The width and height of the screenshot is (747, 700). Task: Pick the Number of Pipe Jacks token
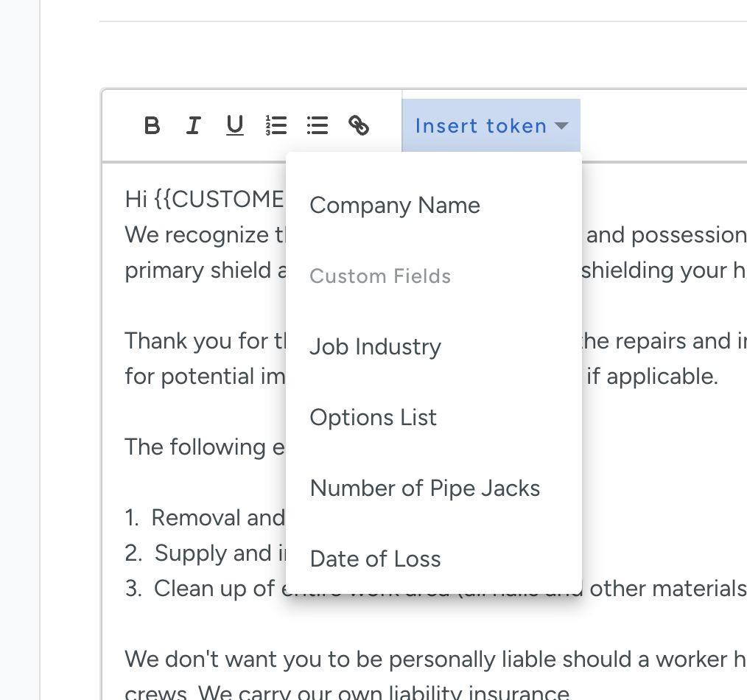coord(425,489)
